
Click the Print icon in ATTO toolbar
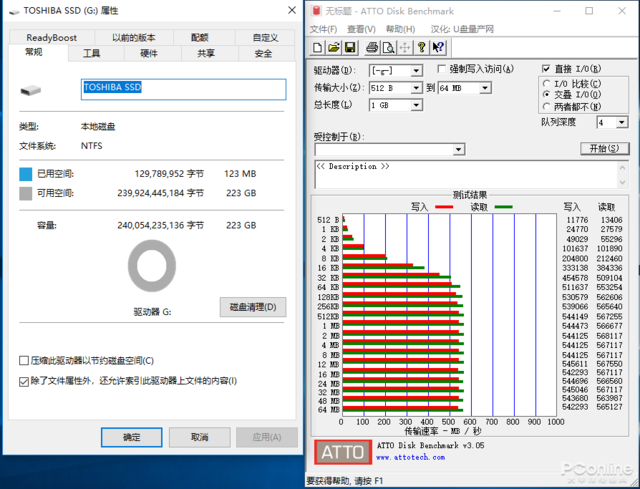(372, 48)
